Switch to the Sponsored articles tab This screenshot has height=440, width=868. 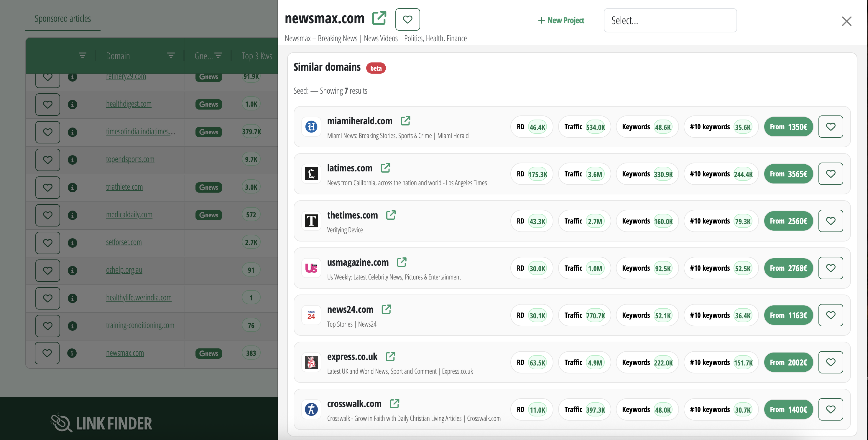63,19
